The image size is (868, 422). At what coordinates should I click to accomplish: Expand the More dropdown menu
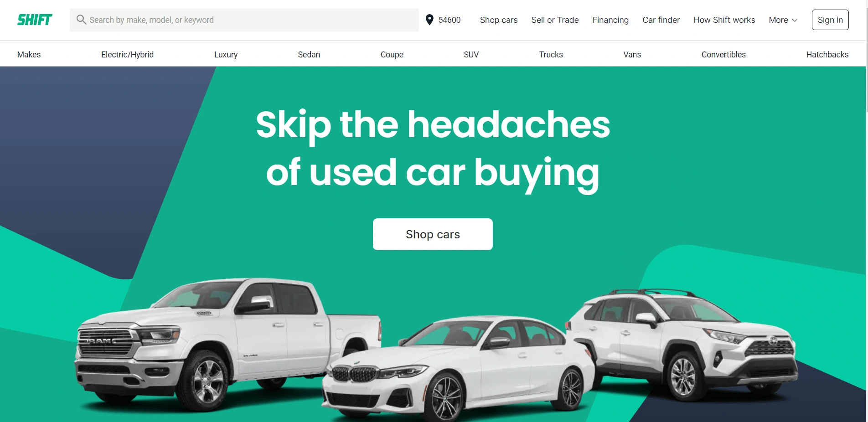(783, 20)
